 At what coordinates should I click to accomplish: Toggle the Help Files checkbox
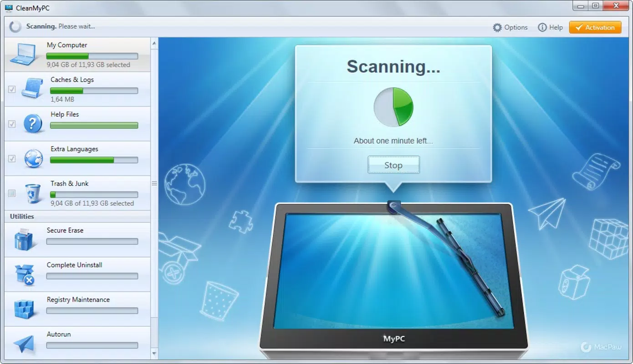(12, 124)
